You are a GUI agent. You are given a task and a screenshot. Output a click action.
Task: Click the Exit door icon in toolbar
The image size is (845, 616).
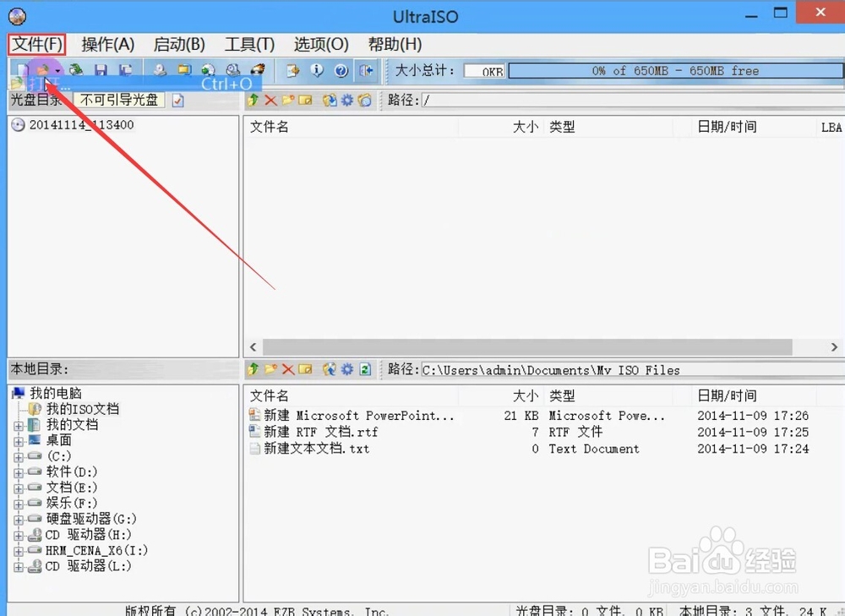[x=366, y=71]
